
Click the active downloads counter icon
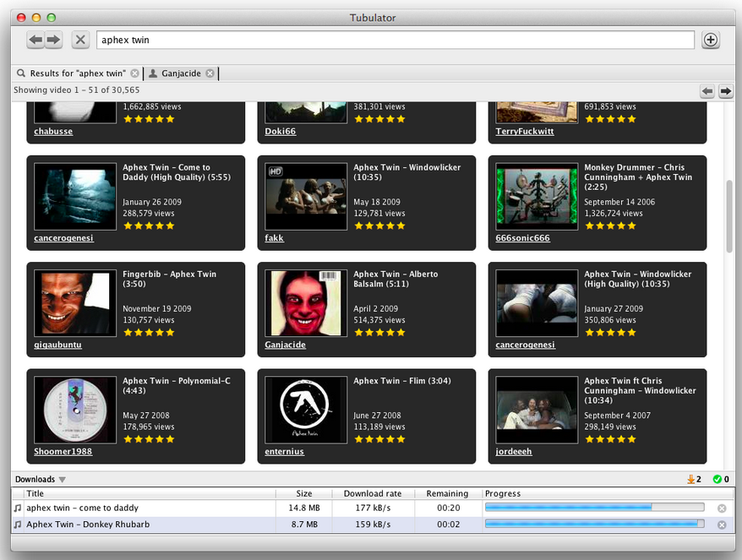691,479
